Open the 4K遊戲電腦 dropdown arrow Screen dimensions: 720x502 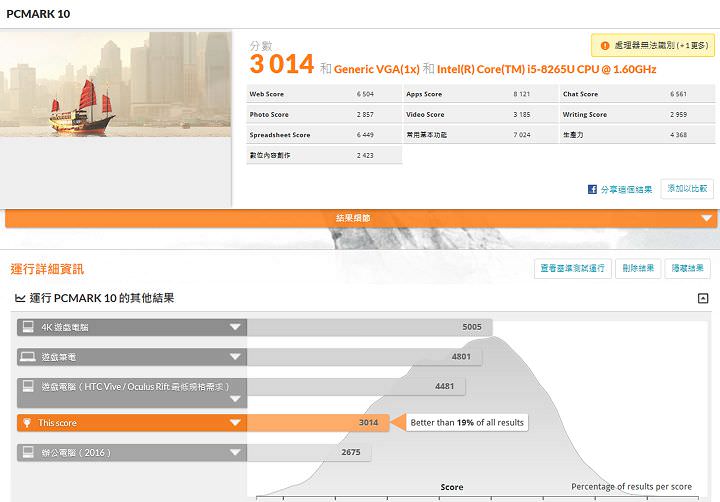coord(235,327)
